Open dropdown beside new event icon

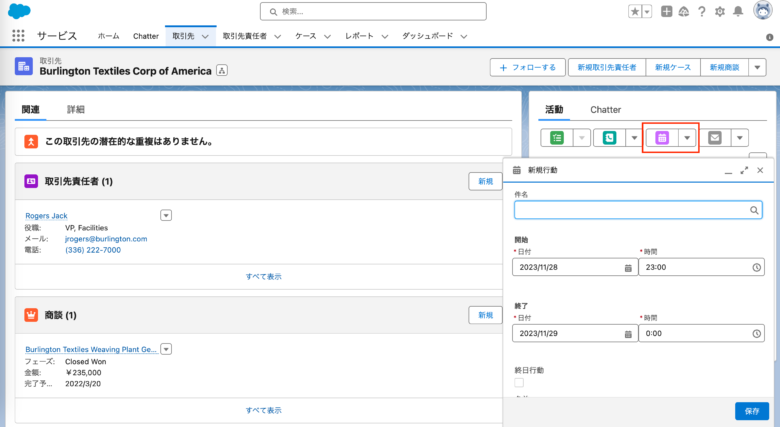pos(687,138)
